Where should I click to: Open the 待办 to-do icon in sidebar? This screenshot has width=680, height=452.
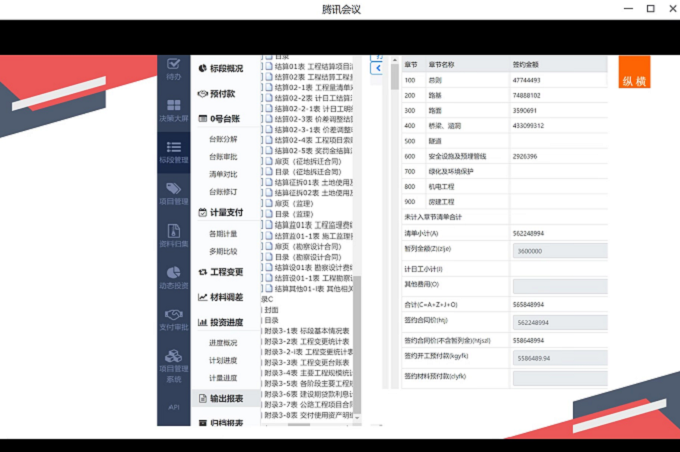(x=173, y=68)
